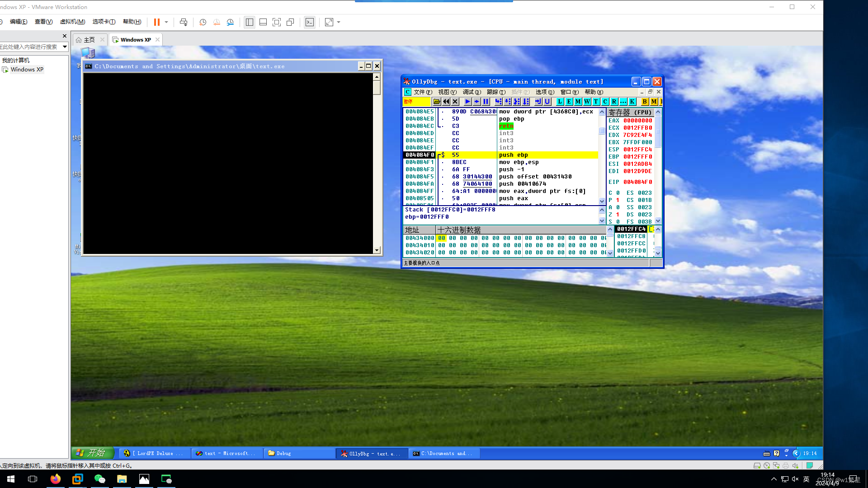868x488 pixels.
Task: Select disassembly row 004084F1 mov ebp,esp
Action: (x=501, y=162)
